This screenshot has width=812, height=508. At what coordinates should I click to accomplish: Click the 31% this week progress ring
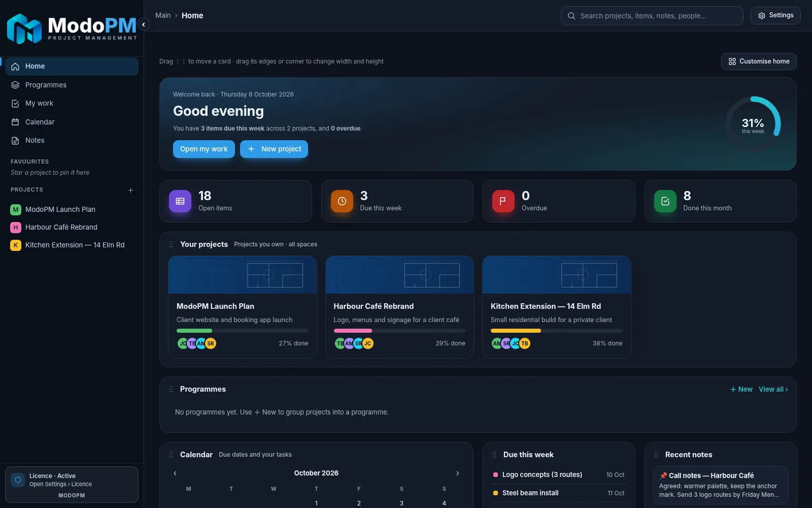click(x=753, y=124)
